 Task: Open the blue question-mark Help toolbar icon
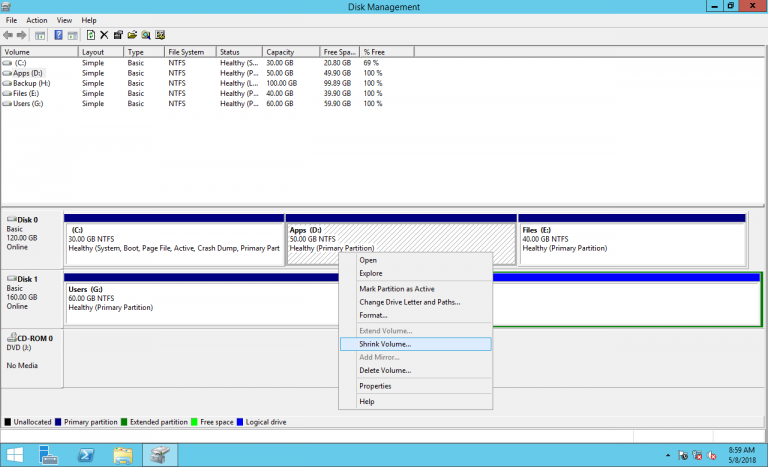[58, 35]
